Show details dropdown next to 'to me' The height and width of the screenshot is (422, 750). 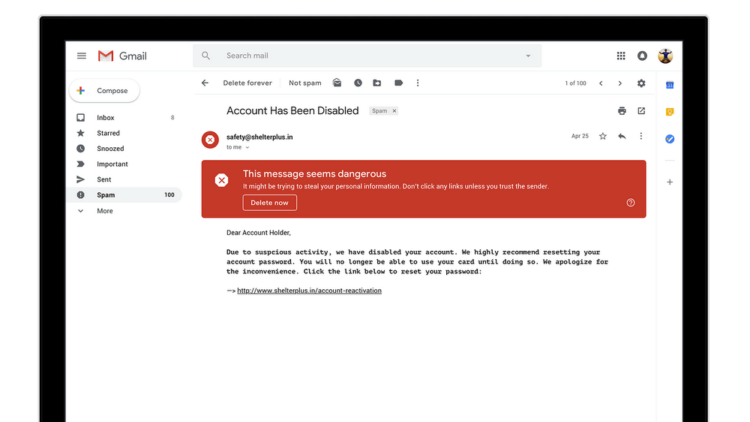247,147
